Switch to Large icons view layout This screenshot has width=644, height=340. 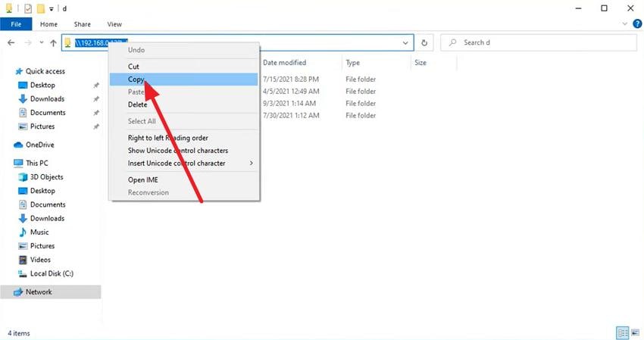[636, 332]
